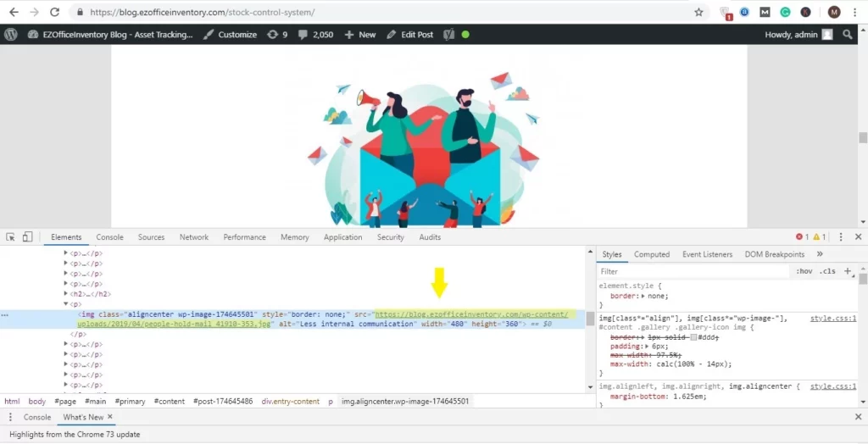The image size is (868, 444).
Task: Click the WordPress logo in admin bar
Action: click(11, 35)
